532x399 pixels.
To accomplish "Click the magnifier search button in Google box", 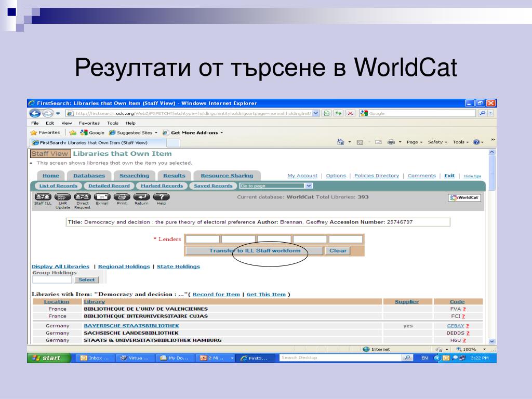I will pos(482,113).
